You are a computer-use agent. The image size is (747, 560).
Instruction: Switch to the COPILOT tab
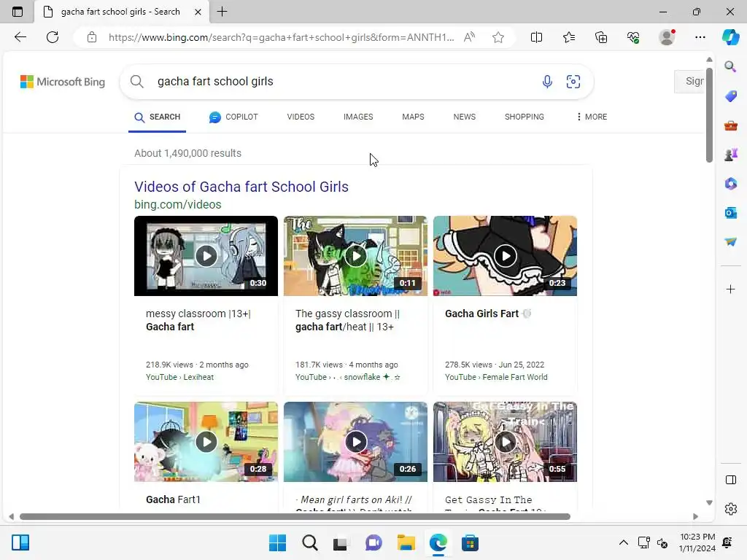pos(233,117)
